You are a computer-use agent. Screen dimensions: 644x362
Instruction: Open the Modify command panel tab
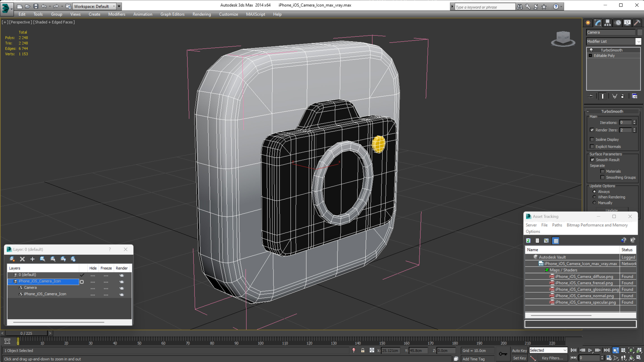(x=598, y=23)
